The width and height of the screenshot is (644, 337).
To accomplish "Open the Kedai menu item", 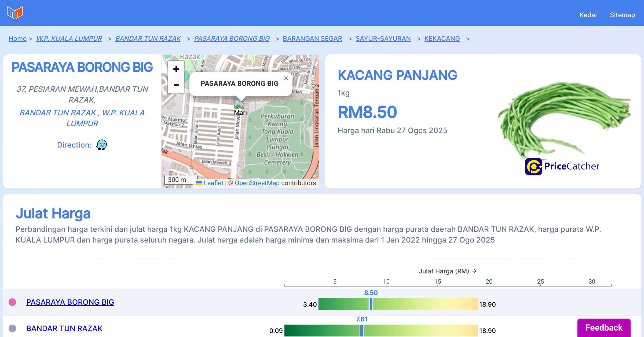I will coord(588,15).
